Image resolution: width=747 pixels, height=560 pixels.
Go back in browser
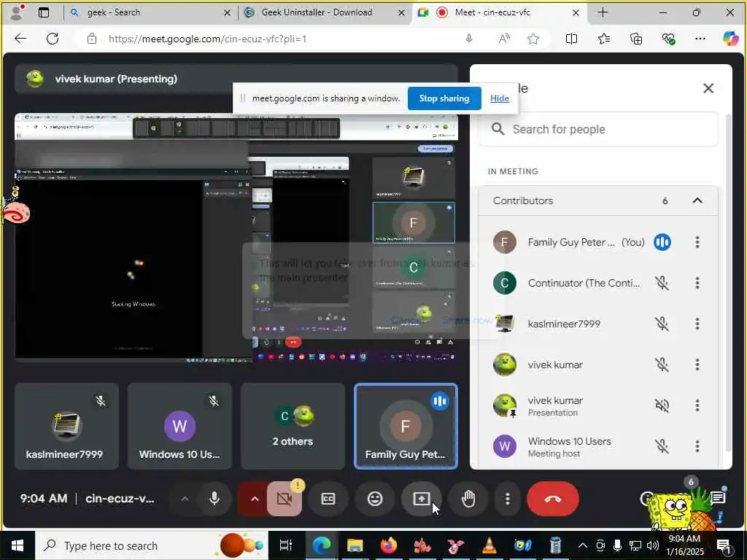click(20, 39)
